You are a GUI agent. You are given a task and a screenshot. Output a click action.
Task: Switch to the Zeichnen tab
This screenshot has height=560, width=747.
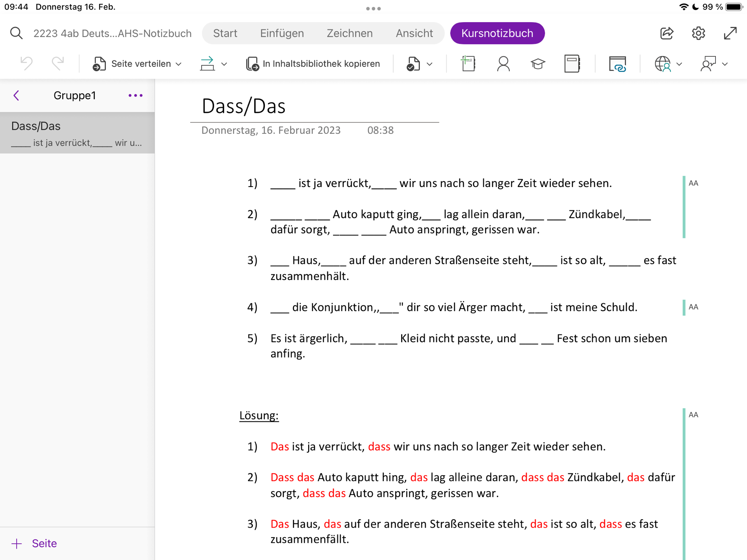[x=349, y=33]
